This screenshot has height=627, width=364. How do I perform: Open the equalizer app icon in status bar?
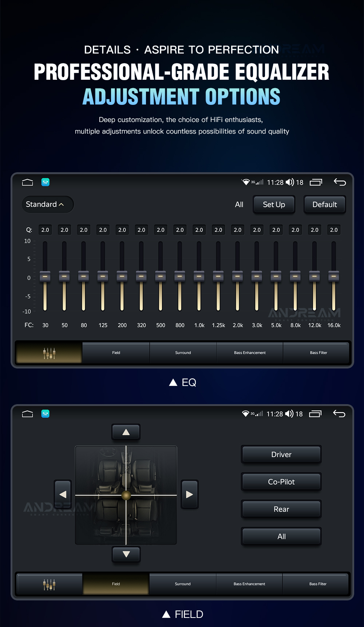coord(45,182)
